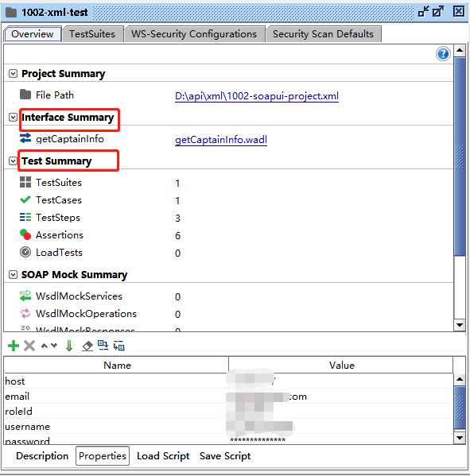Click the maximize window icon in title bar
The width and height of the screenshot is (470, 476).
coord(438,12)
